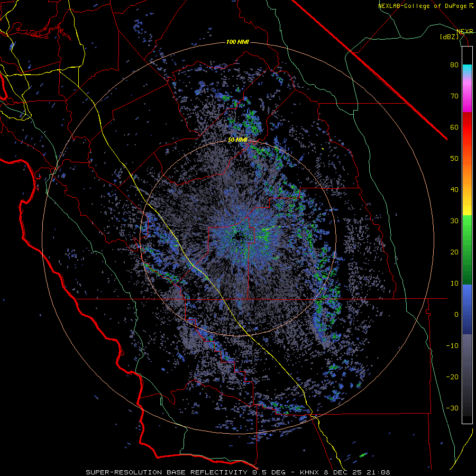The height and width of the screenshot is (476, 476).
Task: Click the 80 dBZ scale value
Action: (454, 65)
